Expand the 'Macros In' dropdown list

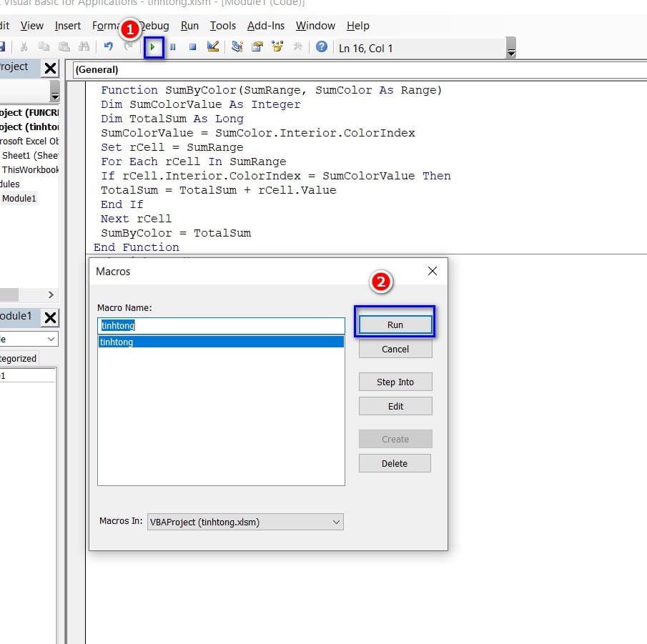click(336, 522)
